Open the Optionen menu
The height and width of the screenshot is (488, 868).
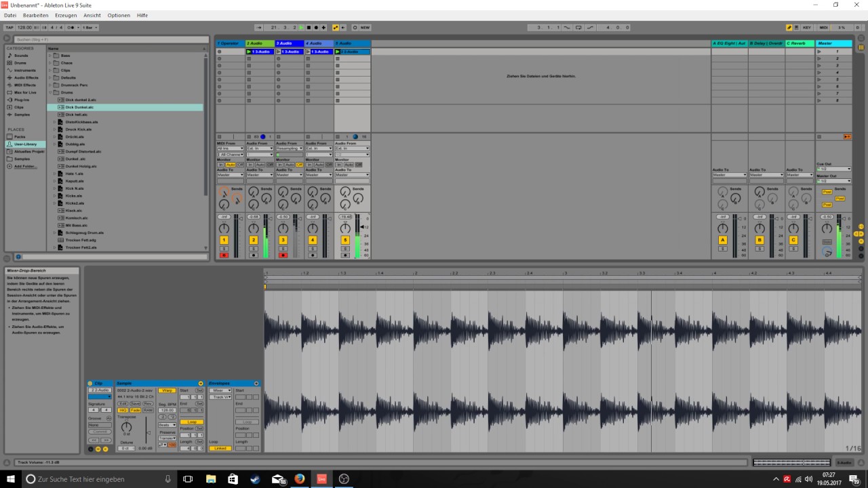point(119,15)
